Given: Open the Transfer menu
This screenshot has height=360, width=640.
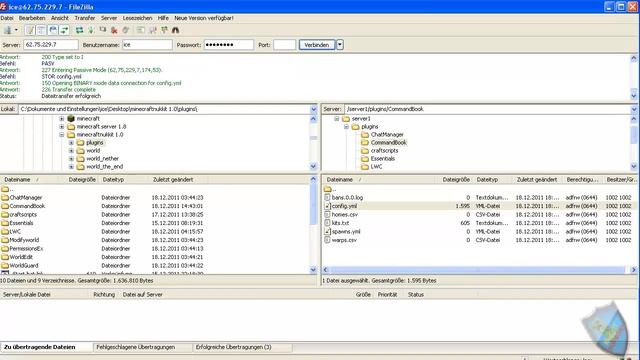Looking at the screenshot, I should point(84,18).
